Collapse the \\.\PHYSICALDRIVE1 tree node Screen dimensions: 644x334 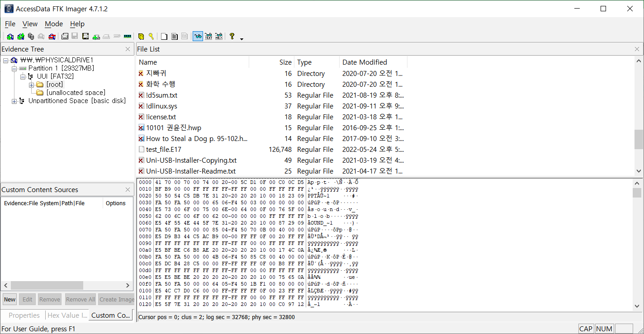(x=6, y=60)
